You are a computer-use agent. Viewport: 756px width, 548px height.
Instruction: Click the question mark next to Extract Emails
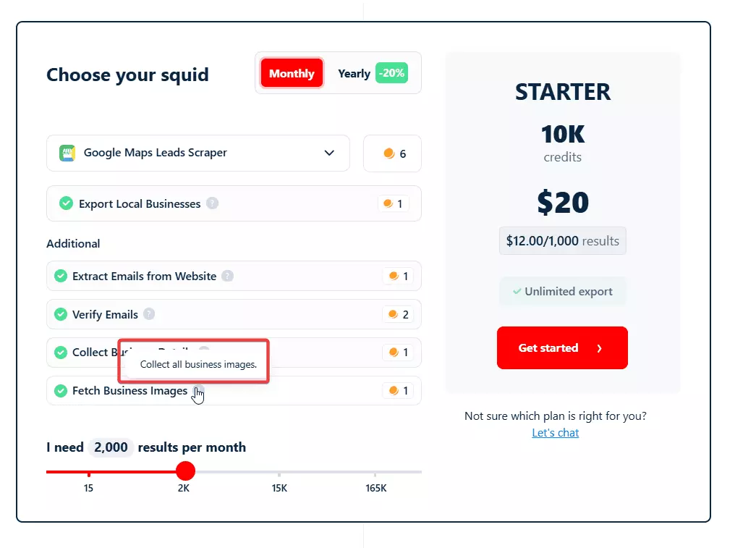pyautogui.click(x=227, y=276)
